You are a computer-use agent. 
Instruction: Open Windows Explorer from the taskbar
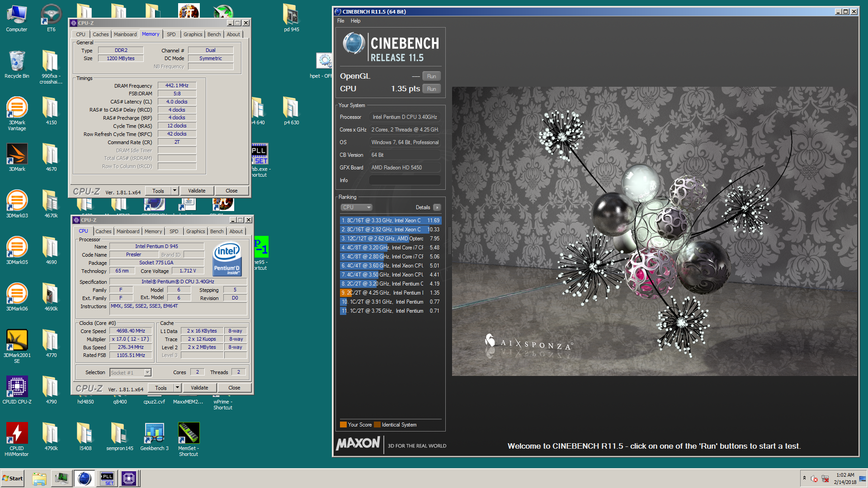39,479
